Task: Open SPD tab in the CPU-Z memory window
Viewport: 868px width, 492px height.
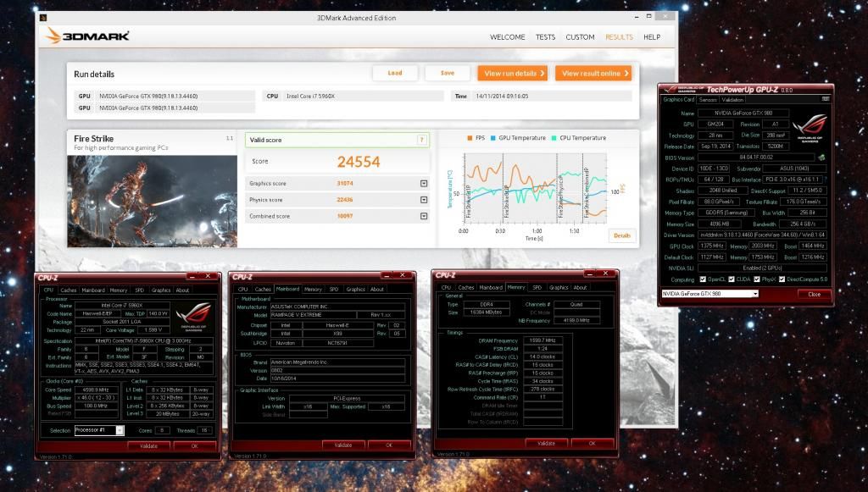Action: pos(537,287)
